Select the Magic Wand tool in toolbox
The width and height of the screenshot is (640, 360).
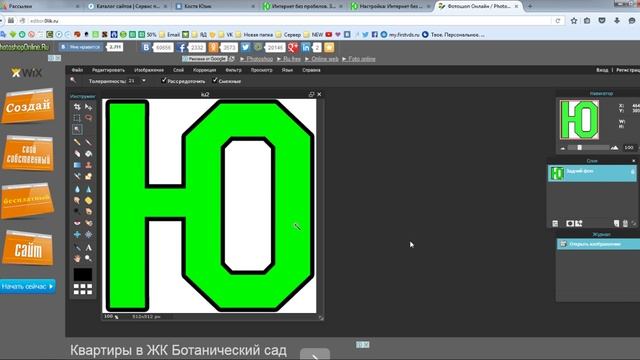(x=77, y=129)
